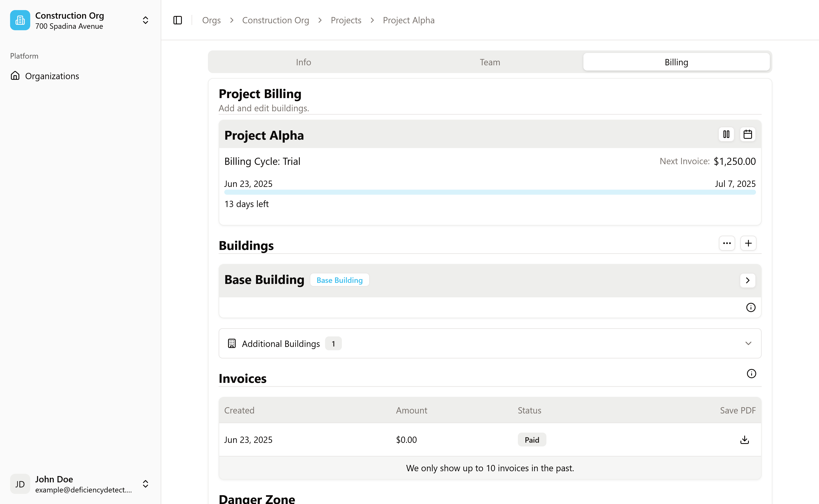This screenshot has width=819, height=504.
Task: Click the invoices limit notice text
Action: click(x=490, y=468)
